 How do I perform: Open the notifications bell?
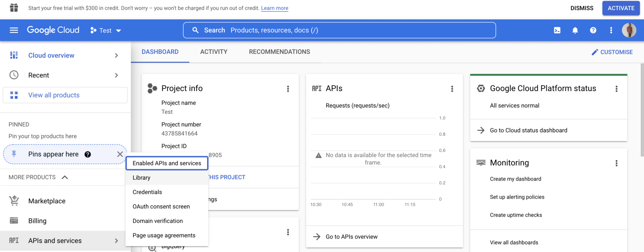(x=575, y=30)
